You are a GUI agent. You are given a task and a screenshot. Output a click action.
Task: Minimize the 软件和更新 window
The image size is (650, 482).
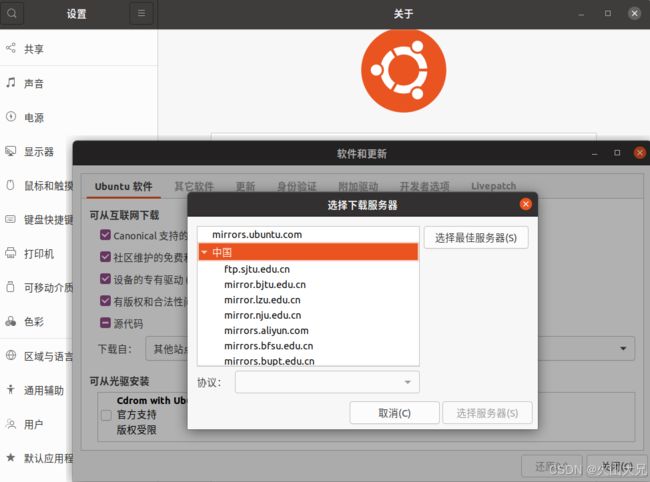pos(595,154)
